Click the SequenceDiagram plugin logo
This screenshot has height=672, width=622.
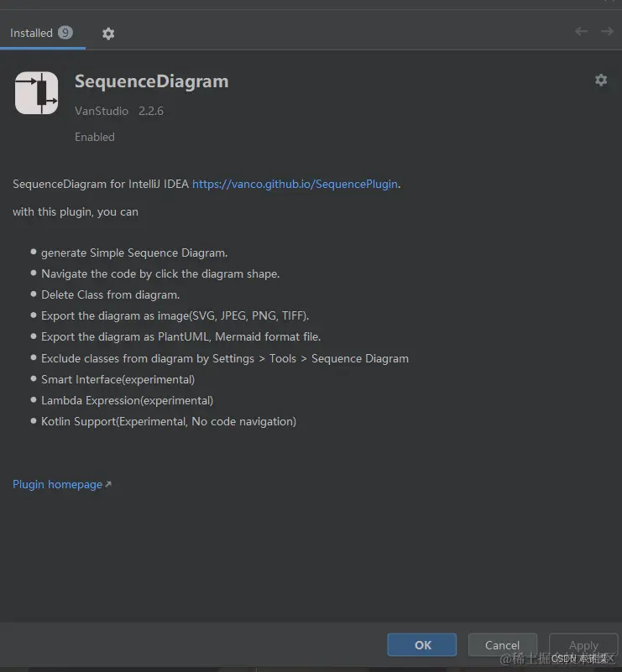tap(36, 92)
